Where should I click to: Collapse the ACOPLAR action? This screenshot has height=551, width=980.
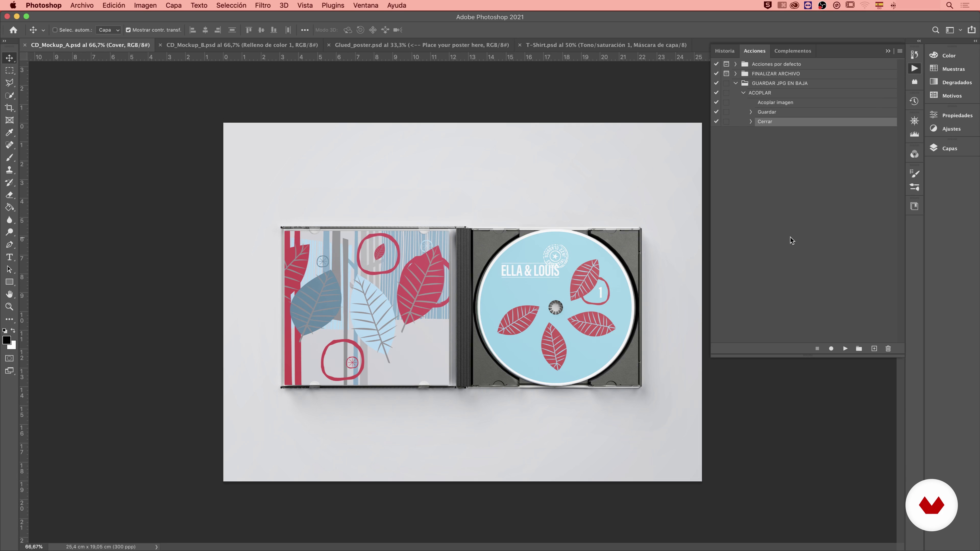(x=743, y=93)
